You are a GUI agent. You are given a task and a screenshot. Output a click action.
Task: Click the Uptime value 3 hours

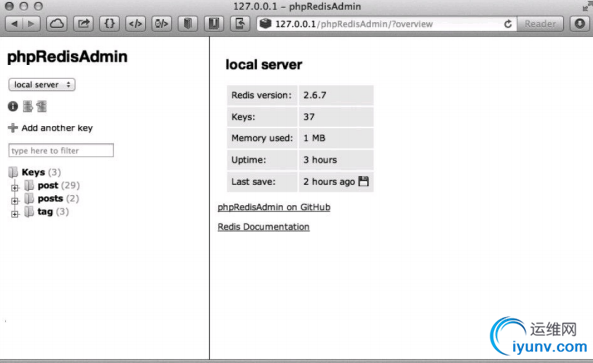point(320,160)
